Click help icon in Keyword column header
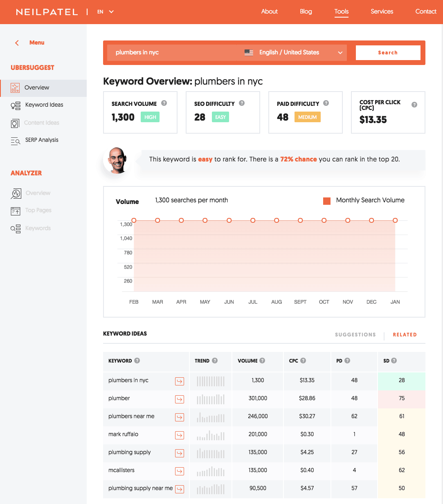 coord(137,361)
